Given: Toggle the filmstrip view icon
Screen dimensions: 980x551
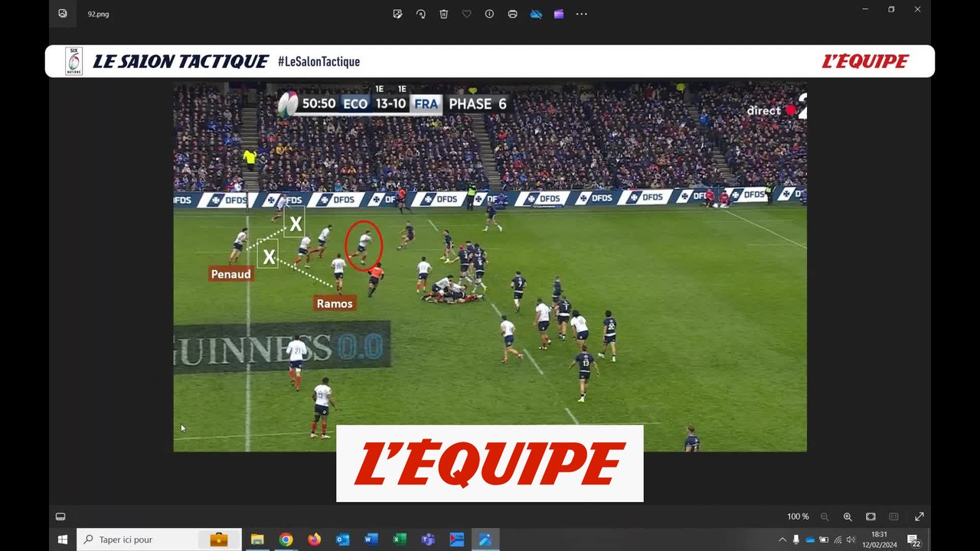Looking at the screenshot, I should click(x=60, y=517).
